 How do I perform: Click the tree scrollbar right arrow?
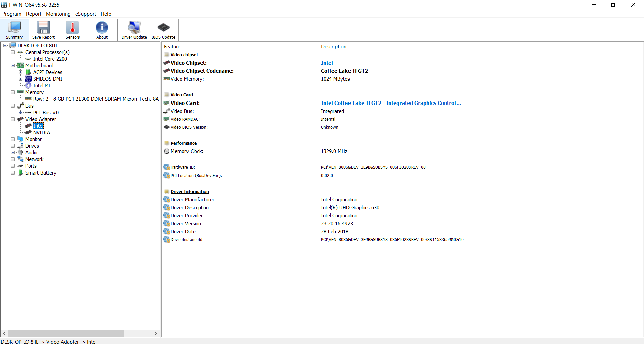click(156, 333)
